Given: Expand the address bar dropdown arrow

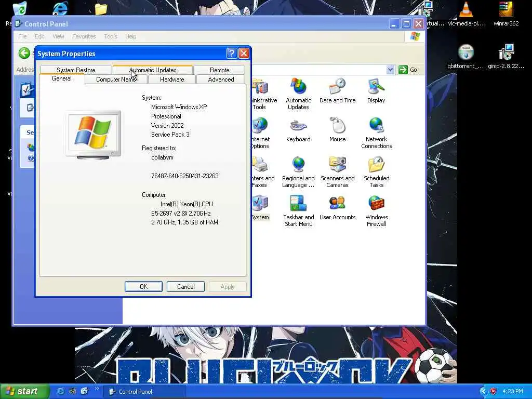Looking at the screenshot, I should (390, 70).
